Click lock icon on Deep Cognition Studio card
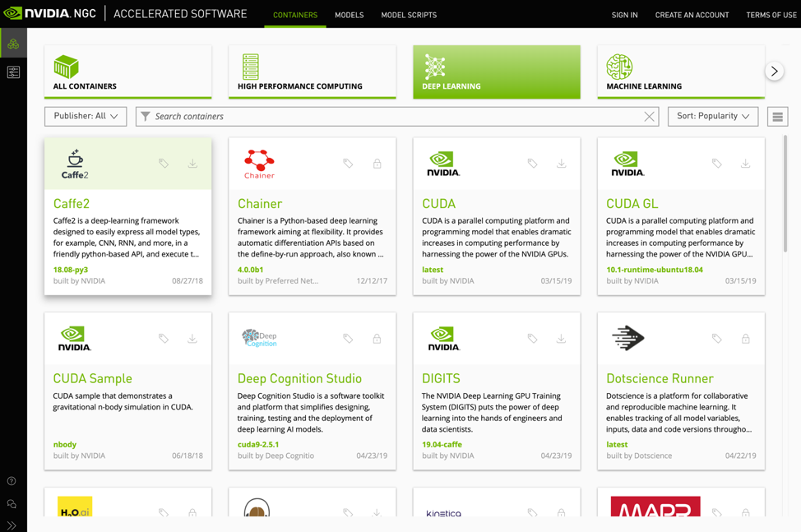 point(377,339)
